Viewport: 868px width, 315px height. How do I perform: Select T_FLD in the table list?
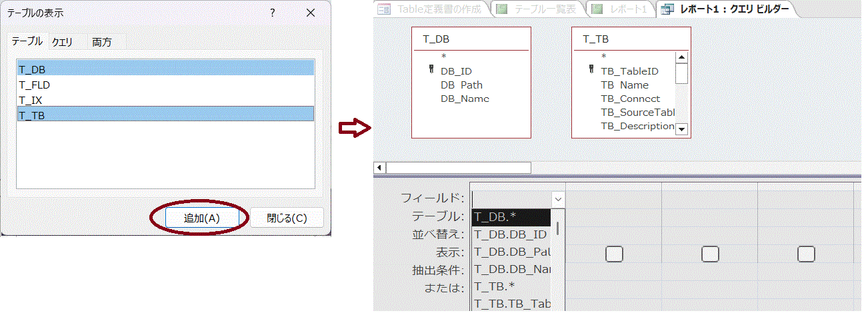pyautogui.click(x=35, y=85)
